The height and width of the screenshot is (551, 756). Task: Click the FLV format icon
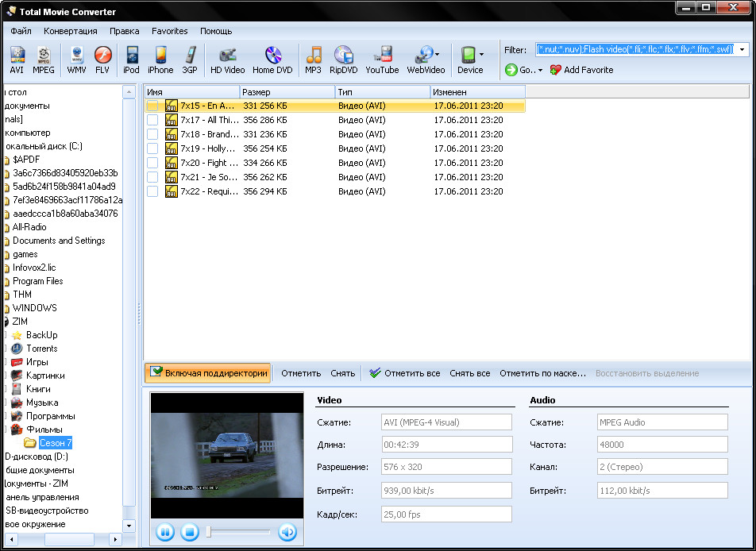(102, 60)
